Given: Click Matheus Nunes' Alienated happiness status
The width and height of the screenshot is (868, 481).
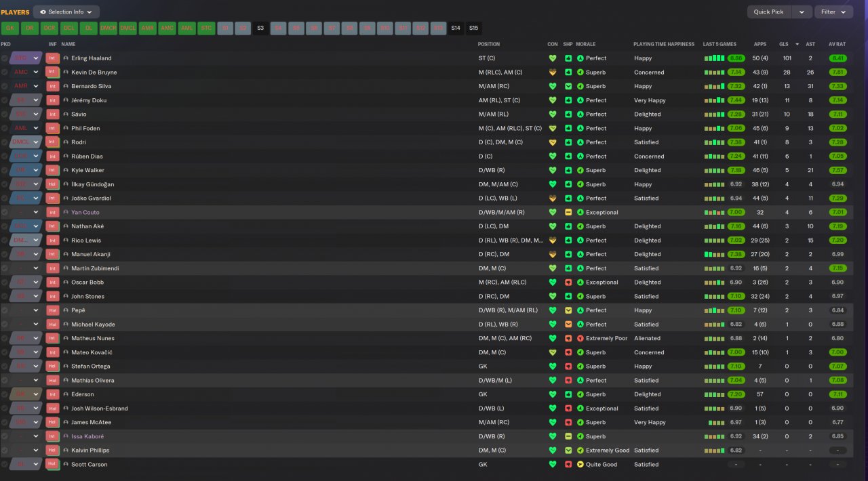Looking at the screenshot, I should 647,338.
